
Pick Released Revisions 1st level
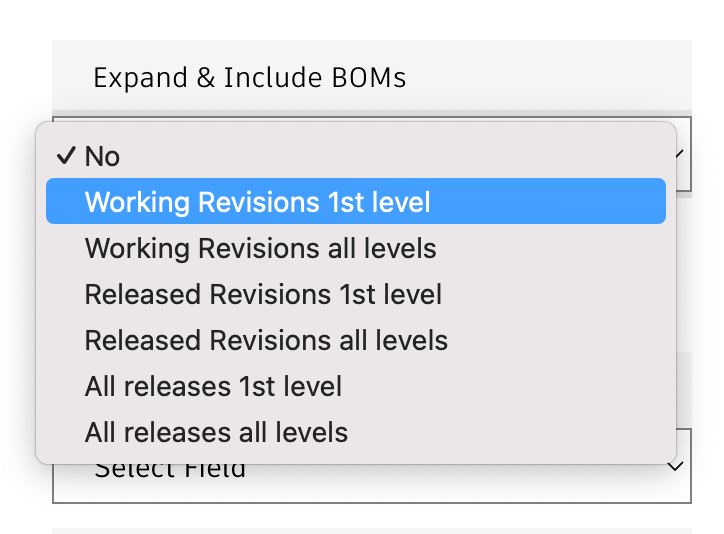(263, 294)
